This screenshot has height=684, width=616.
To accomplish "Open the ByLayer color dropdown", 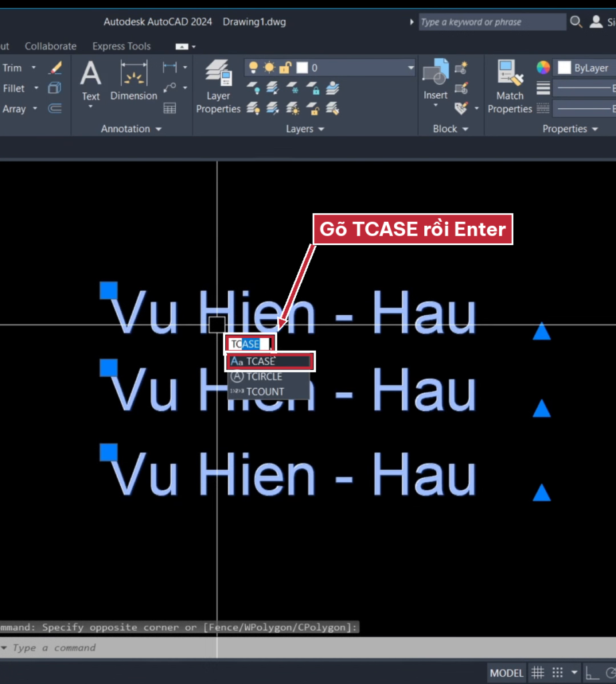I will [585, 67].
